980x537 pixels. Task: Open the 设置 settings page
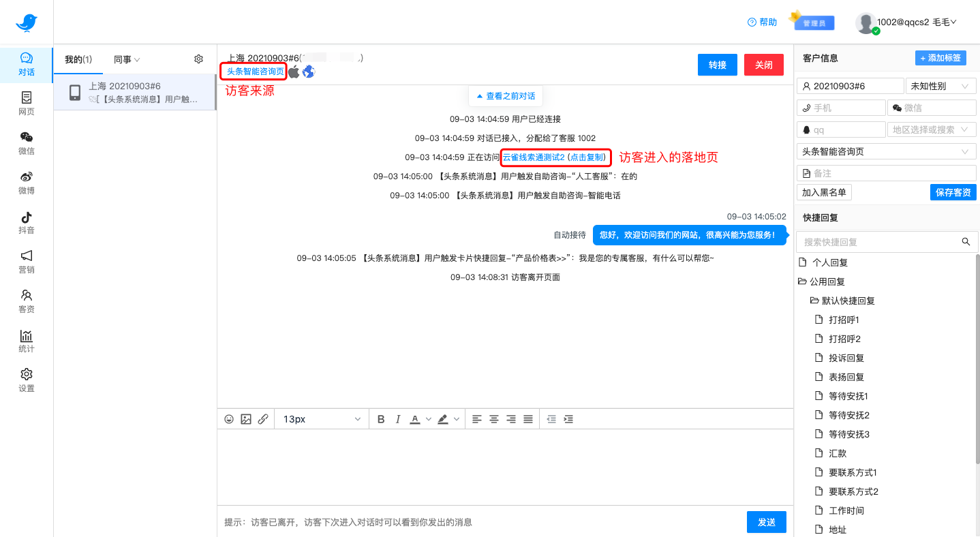click(26, 380)
